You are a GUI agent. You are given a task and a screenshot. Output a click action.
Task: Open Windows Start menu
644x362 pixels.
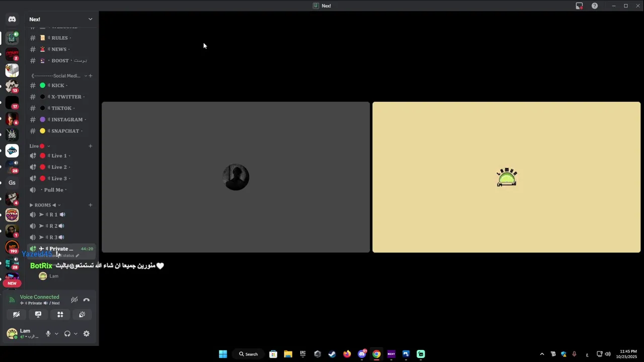click(x=223, y=354)
